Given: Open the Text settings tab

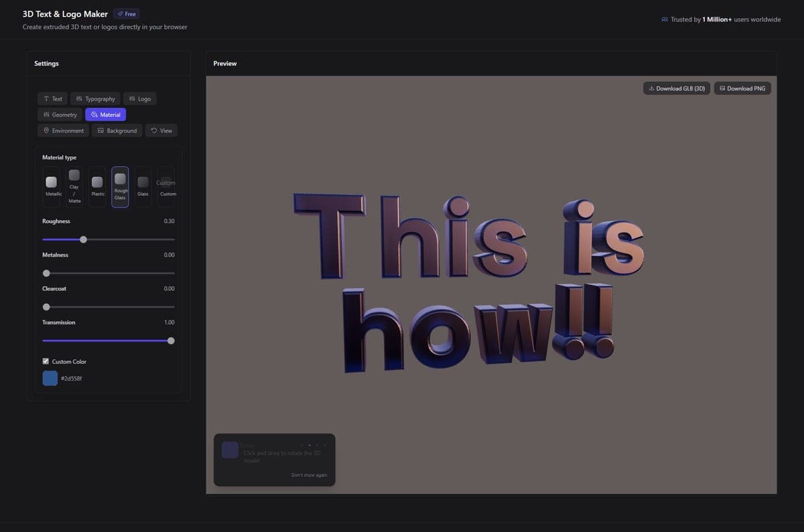Looking at the screenshot, I should [x=52, y=98].
